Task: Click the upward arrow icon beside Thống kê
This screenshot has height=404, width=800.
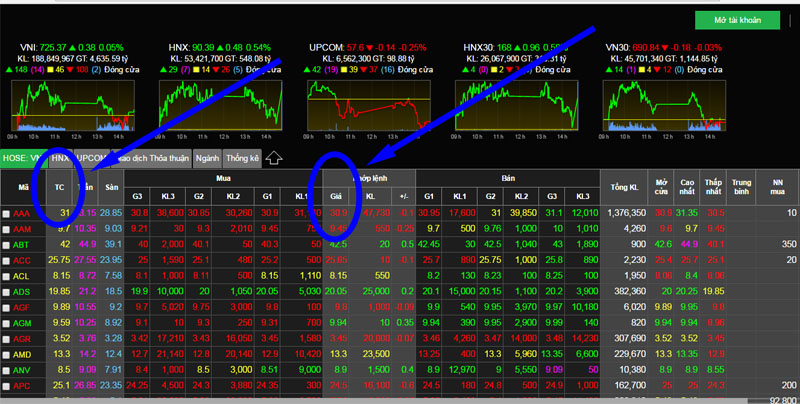Action: [x=274, y=158]
